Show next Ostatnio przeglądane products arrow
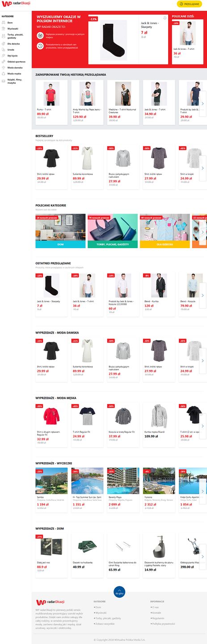The image size is (207, 644). 203,296
